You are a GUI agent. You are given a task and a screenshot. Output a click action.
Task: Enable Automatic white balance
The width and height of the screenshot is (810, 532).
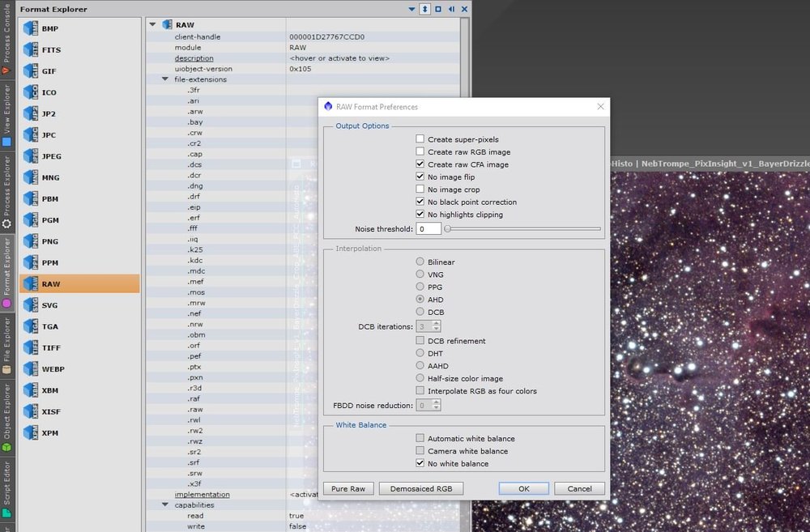[x=419, y=437]
